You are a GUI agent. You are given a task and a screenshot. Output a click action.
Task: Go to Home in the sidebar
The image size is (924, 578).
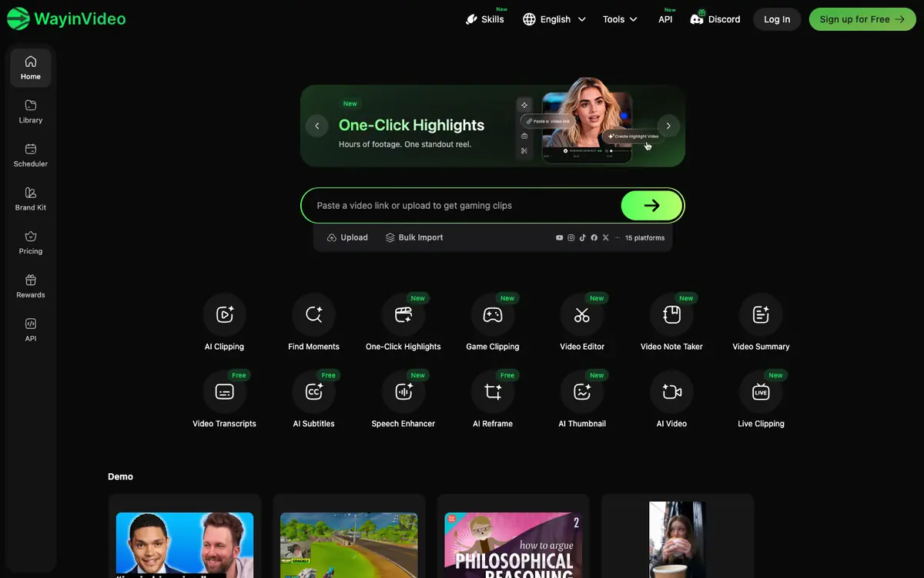point(31,68)
